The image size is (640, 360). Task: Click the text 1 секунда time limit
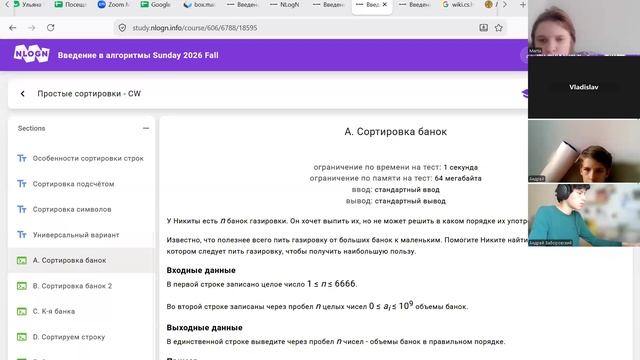click(460, 167)
